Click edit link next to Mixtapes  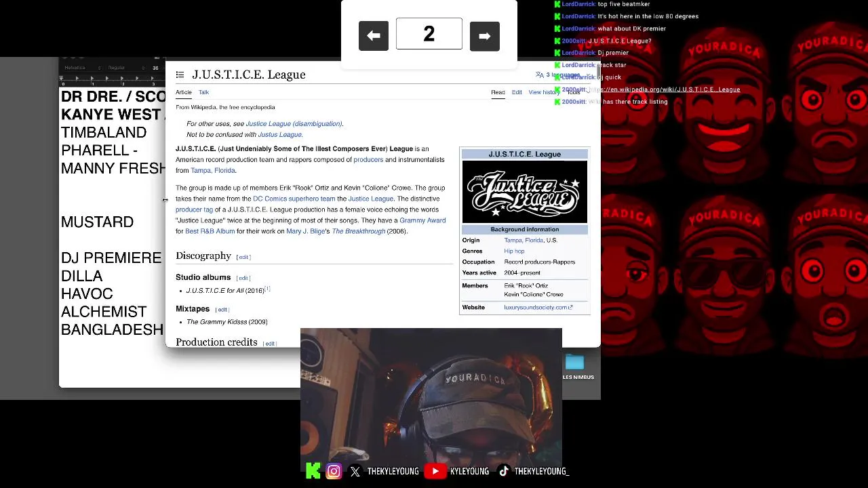(222, 310)
